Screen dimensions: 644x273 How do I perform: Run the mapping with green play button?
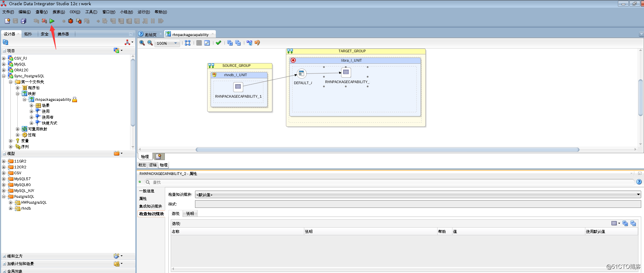[52, 21]
